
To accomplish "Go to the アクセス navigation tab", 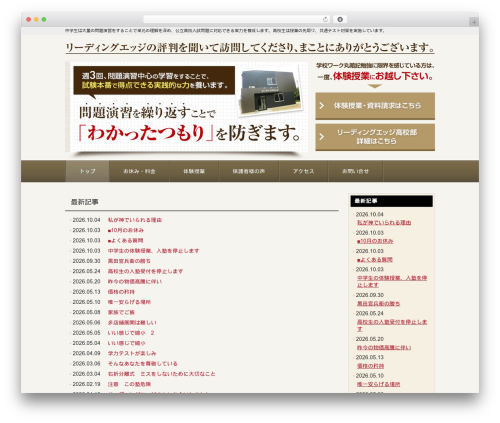I will [x=303, y=171].
